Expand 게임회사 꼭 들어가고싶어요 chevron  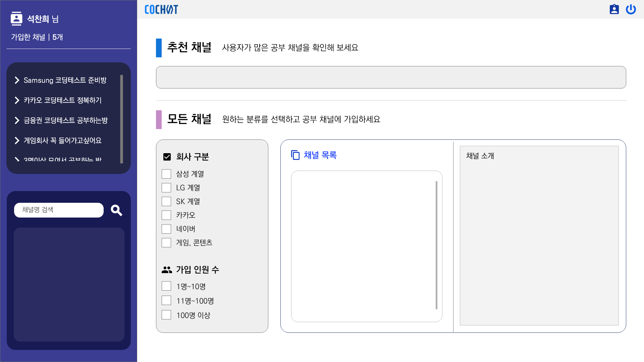(x=17, y=140)
